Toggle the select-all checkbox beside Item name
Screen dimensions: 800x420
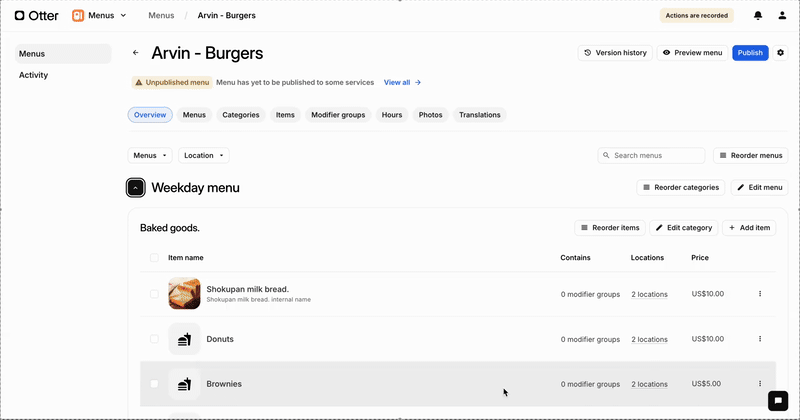pyautogui.click(x=154, y=257)
